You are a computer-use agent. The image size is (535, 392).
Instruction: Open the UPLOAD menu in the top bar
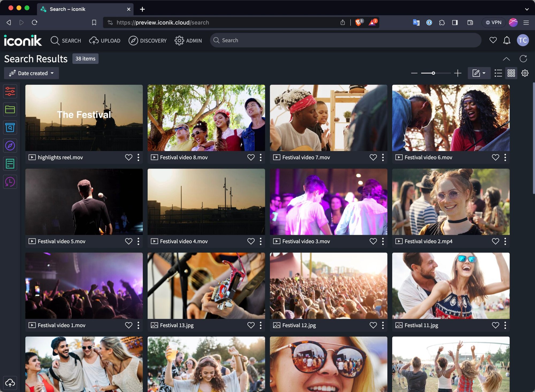[x=105, y=40]
